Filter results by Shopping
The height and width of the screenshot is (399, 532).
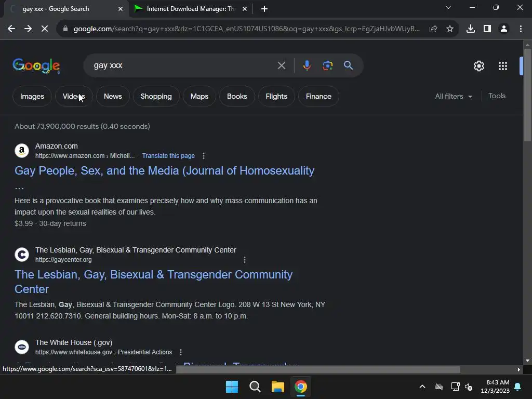point(156,96)
